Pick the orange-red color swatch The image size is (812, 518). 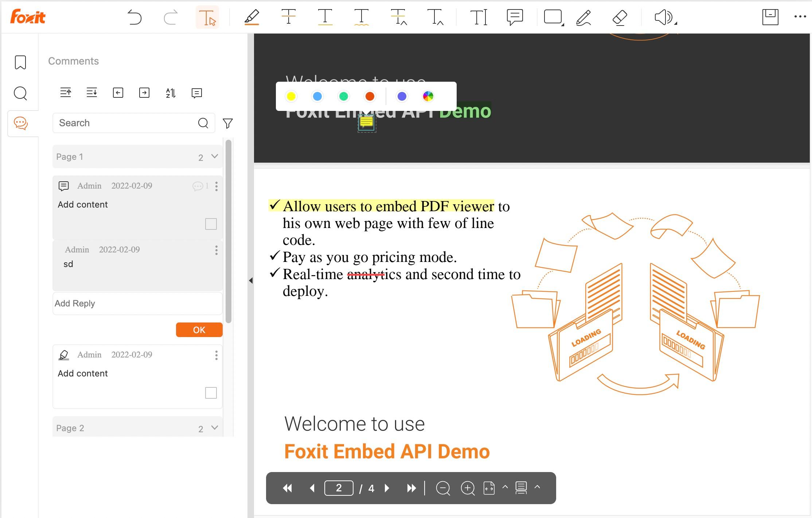pos(370,96)
